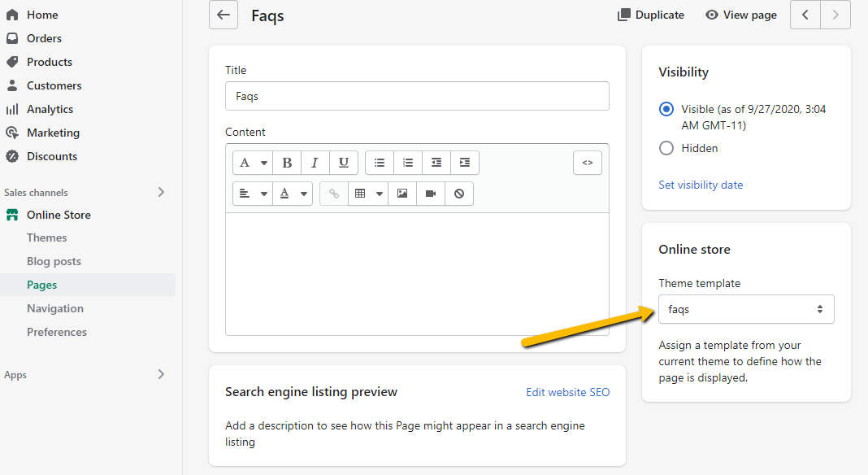This screenshot has width=868, height=475.
Task: Clear formatting in content editor
Action: 459,194
